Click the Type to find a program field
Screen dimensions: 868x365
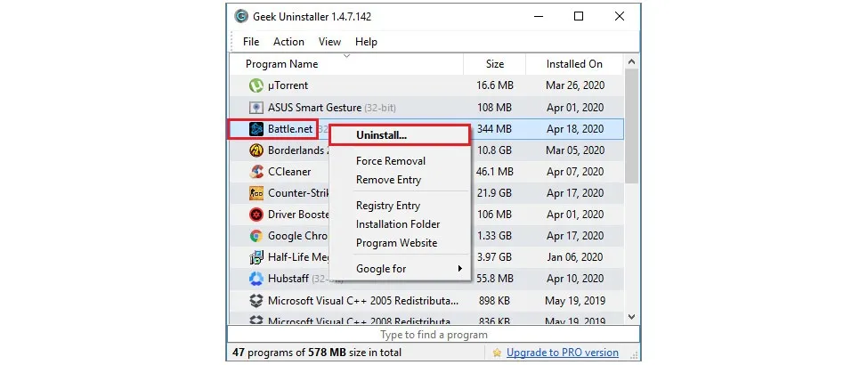coord(434,335)
